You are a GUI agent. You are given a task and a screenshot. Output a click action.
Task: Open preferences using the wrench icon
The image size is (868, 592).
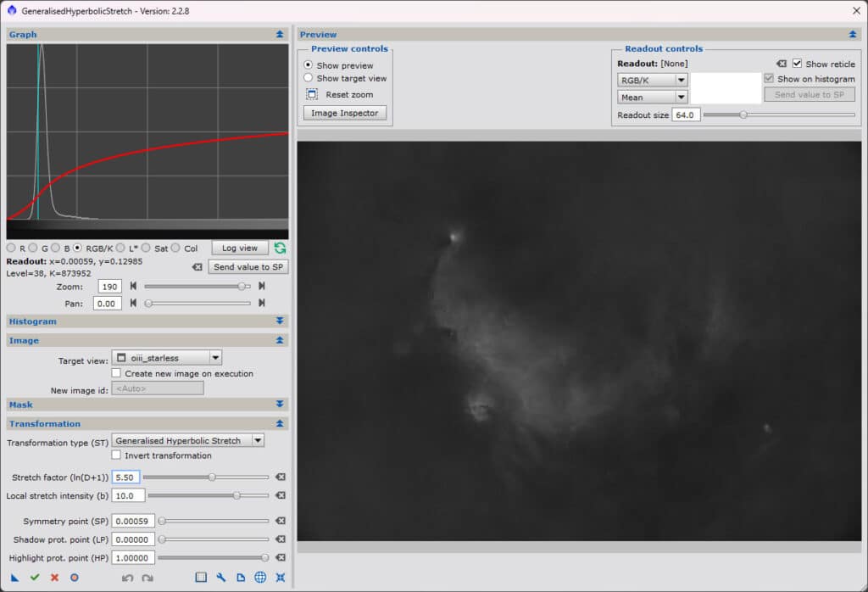coord(220,577)
